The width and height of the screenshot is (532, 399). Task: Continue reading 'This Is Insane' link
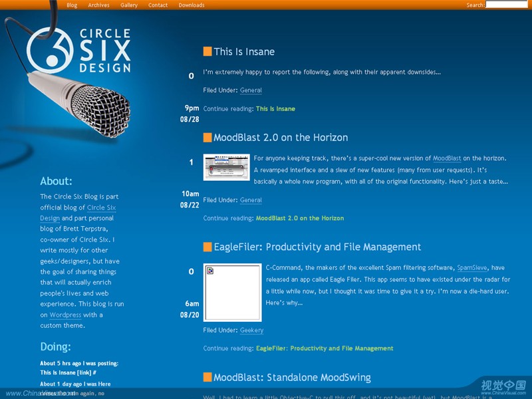tap(275, 108)
